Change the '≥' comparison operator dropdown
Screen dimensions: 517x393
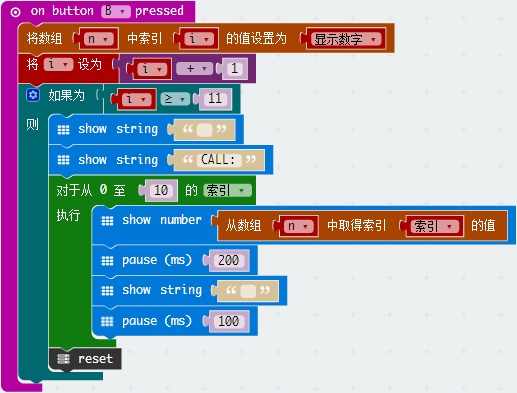175,99
